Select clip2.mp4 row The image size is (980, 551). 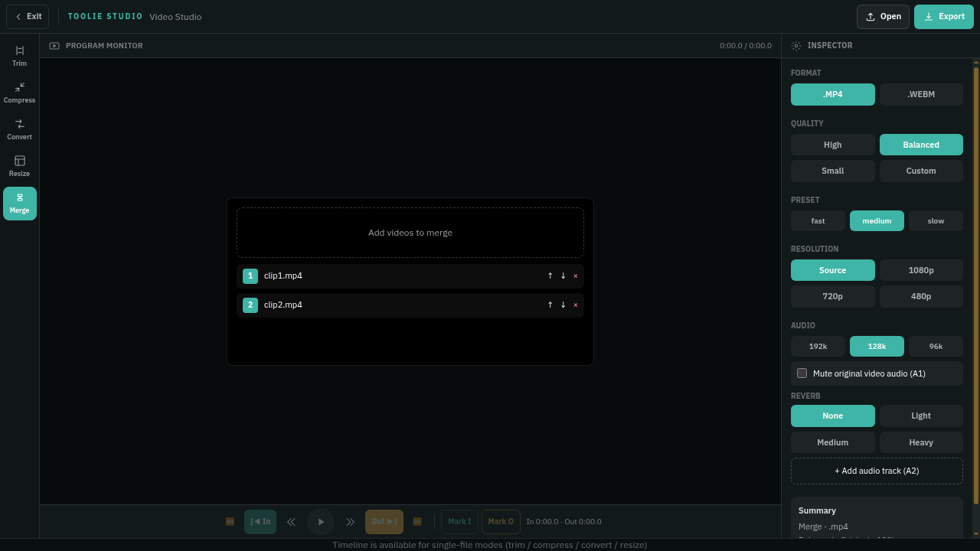tap(410, 305)
